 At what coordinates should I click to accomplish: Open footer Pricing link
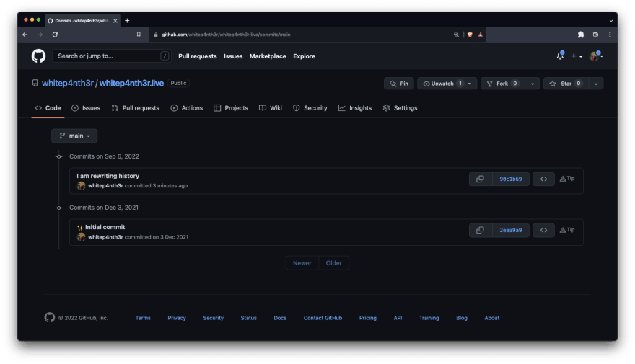click(368, 318)
